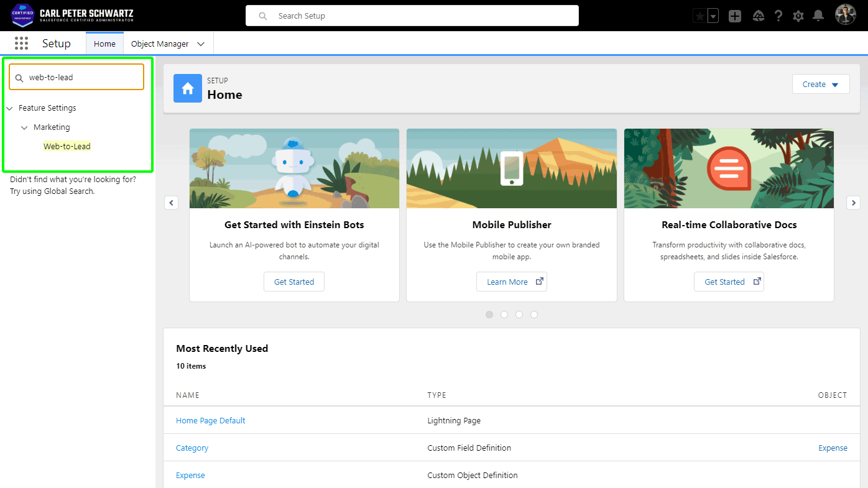Click the "Mobile Publisher" card title
The width and height of the screenshot is (868, 488).
tap(512, 225)
